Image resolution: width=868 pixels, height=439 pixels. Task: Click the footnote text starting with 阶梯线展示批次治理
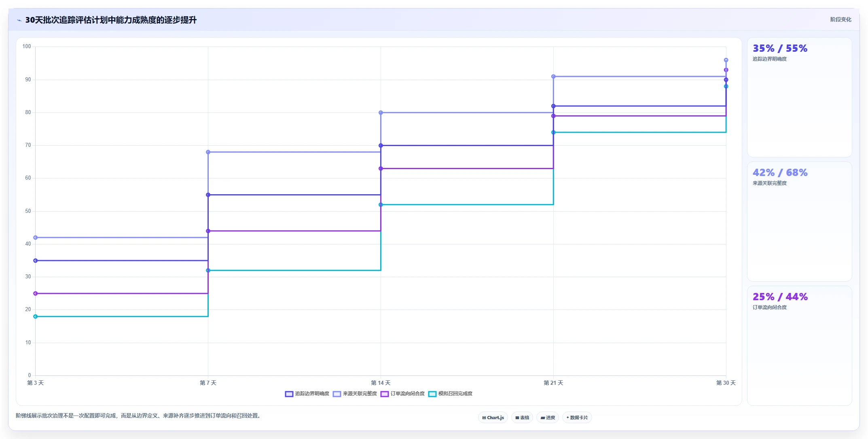[139, 416]
